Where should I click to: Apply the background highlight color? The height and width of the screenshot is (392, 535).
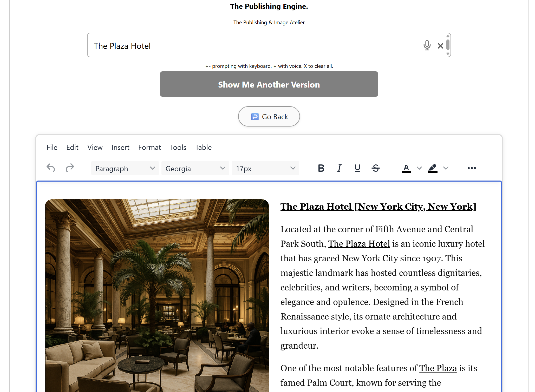[433, 168]
